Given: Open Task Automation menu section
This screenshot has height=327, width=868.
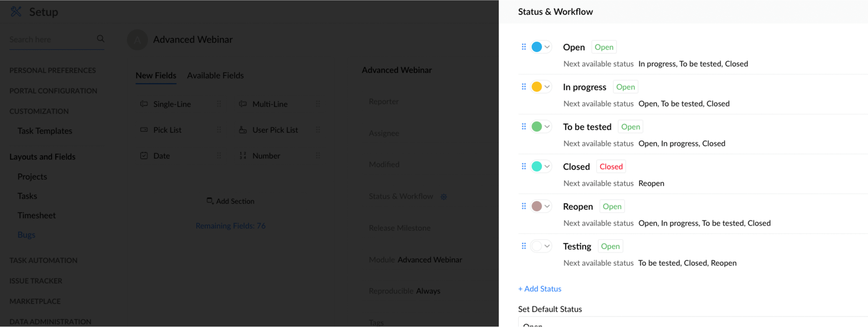Looking at the screenshot, I should point(43,260).
